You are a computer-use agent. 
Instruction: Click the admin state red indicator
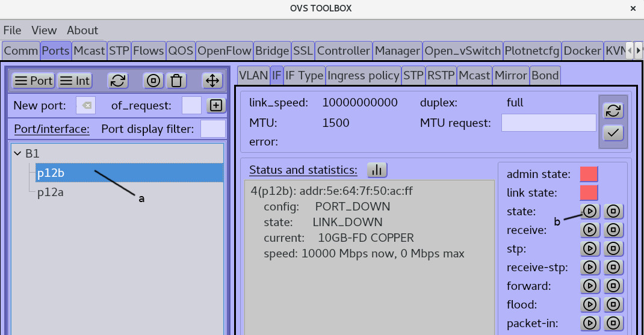click(x=589, y=174)
